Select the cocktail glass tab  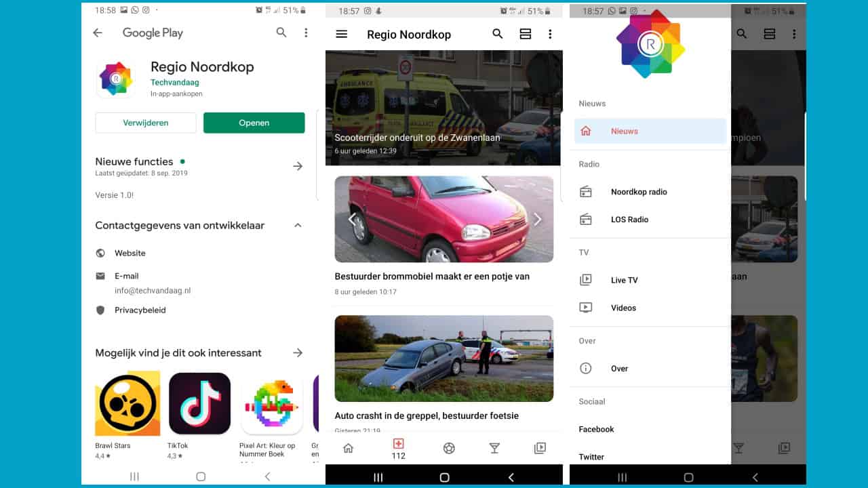coord(494,448)
